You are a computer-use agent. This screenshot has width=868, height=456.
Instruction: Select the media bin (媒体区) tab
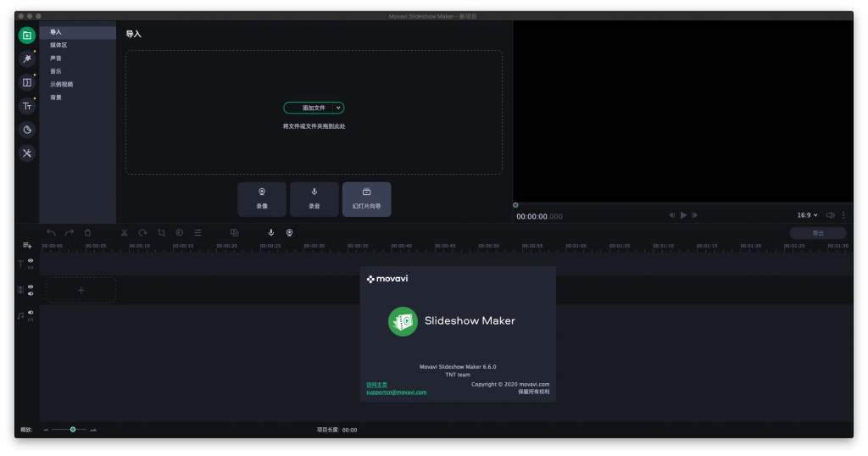click(x=77, y=45)
